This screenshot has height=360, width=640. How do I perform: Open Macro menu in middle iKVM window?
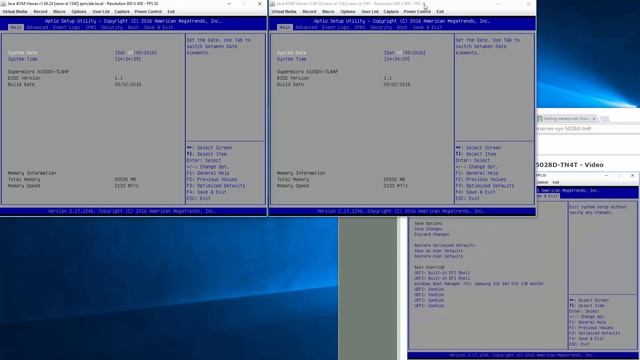[328, 11]
